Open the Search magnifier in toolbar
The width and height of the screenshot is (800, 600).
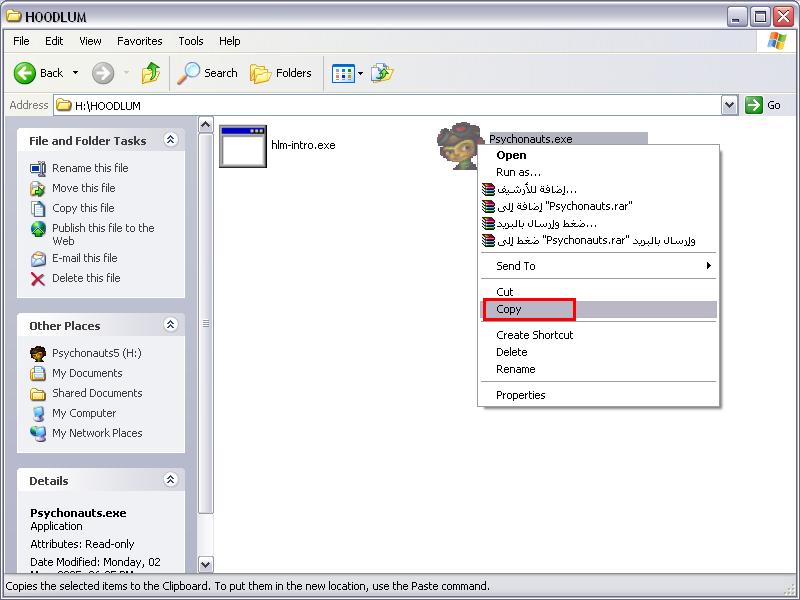click(x=189, y=73)
